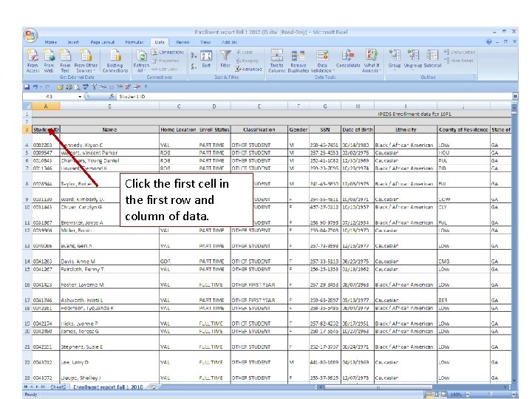Click the zoom slider in status bar
Viewport: 532px width, 399px height.
(x=491, y=395)
